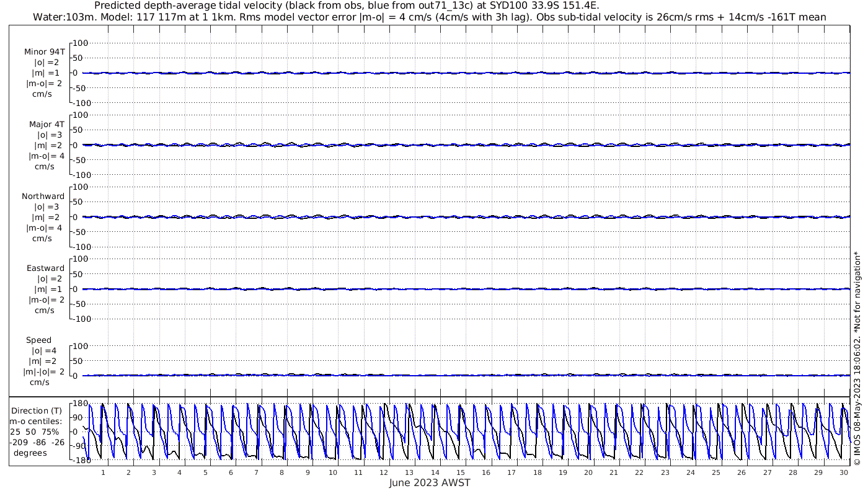Click the vertical IMOS copyright notice
The image size is (868, 496).
tap(857, 358)
